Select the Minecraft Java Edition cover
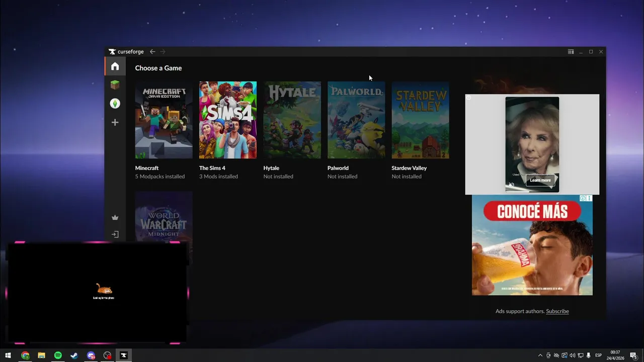The height and width of the screenshot is (362, 644). (164, 120)
